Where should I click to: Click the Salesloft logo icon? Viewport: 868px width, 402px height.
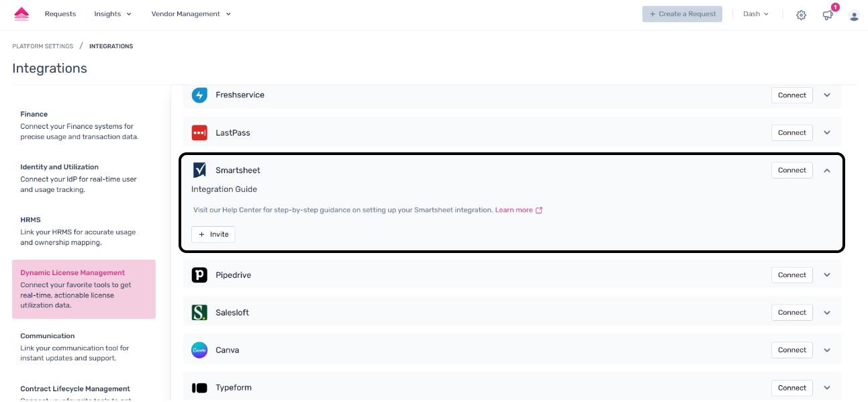199,313
